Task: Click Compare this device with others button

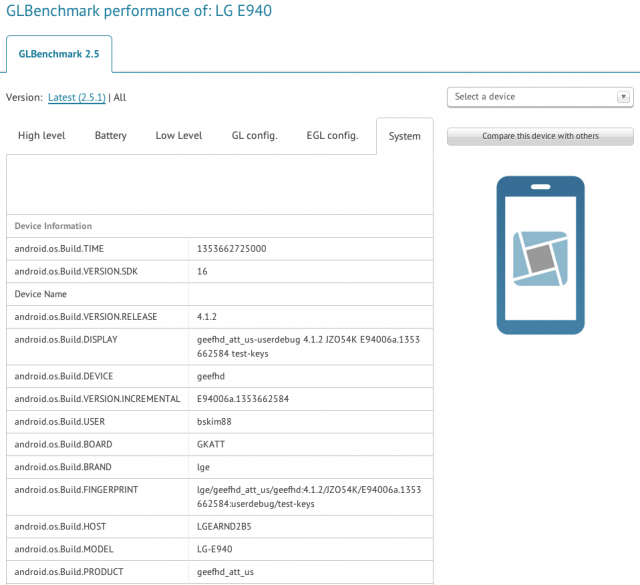Action: point(540,136)
